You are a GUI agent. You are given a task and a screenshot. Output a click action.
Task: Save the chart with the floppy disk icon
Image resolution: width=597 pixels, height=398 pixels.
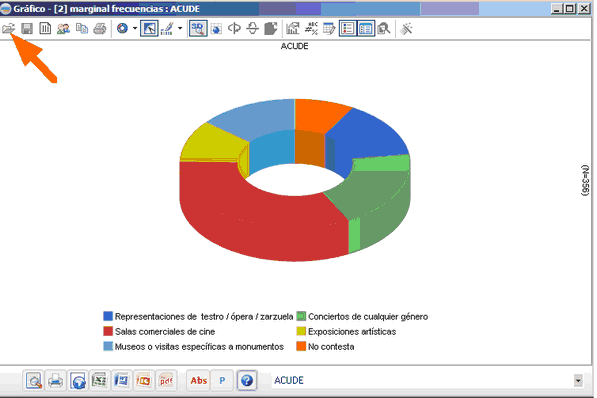click(27, 29)
